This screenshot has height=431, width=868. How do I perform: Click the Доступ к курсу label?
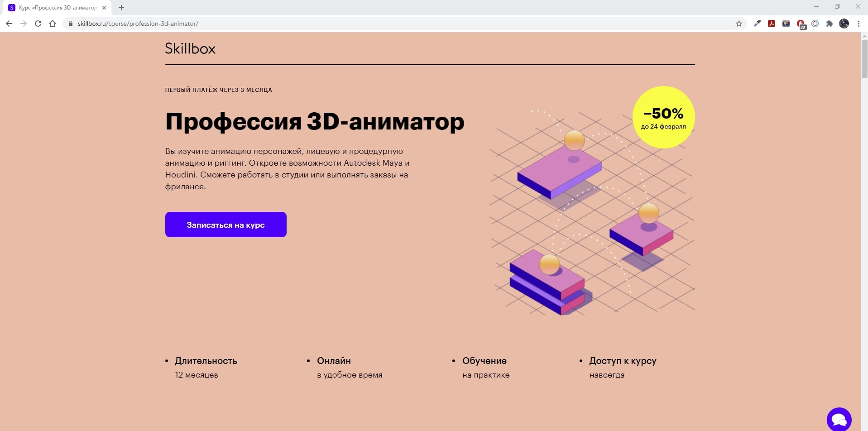(623, 361)
